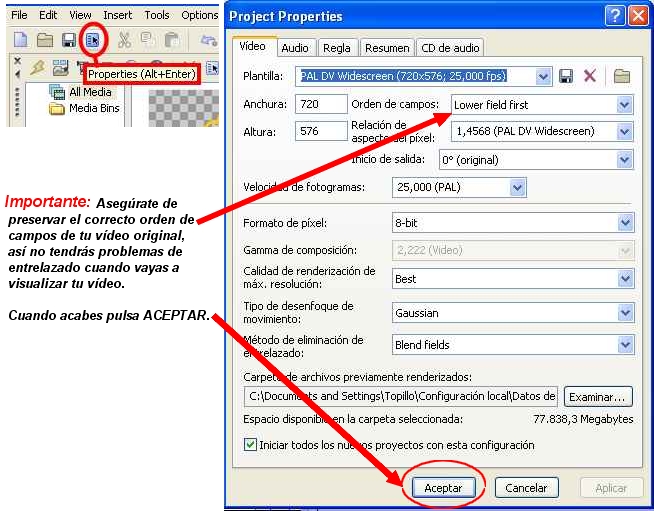
Task: Click the Save floppy disk toolbar icon
Action: click(x=69, y=40)
